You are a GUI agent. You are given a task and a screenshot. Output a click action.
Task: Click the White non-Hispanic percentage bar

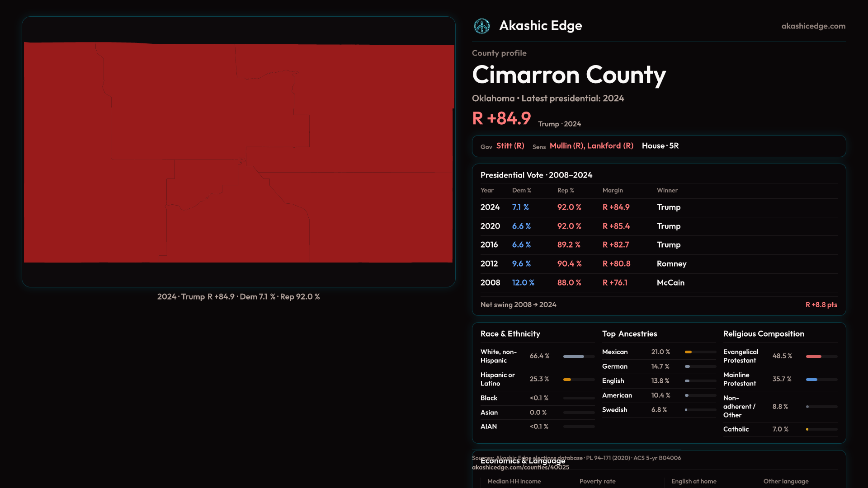point(574,357)
